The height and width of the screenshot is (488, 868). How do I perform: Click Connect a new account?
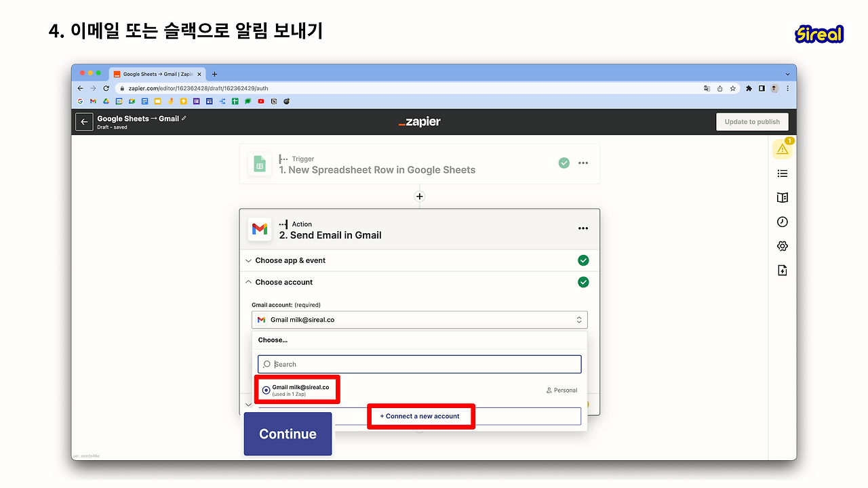pos(420,416)
